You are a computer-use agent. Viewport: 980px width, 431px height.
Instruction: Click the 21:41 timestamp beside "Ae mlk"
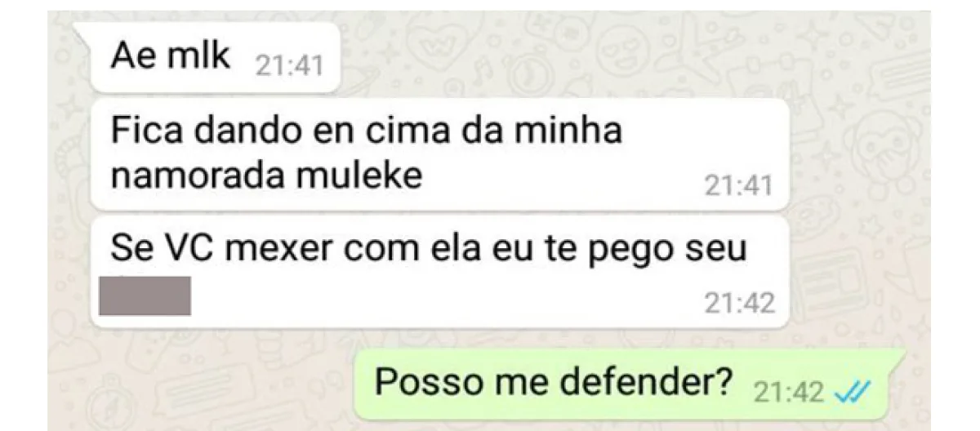(289, 65)
